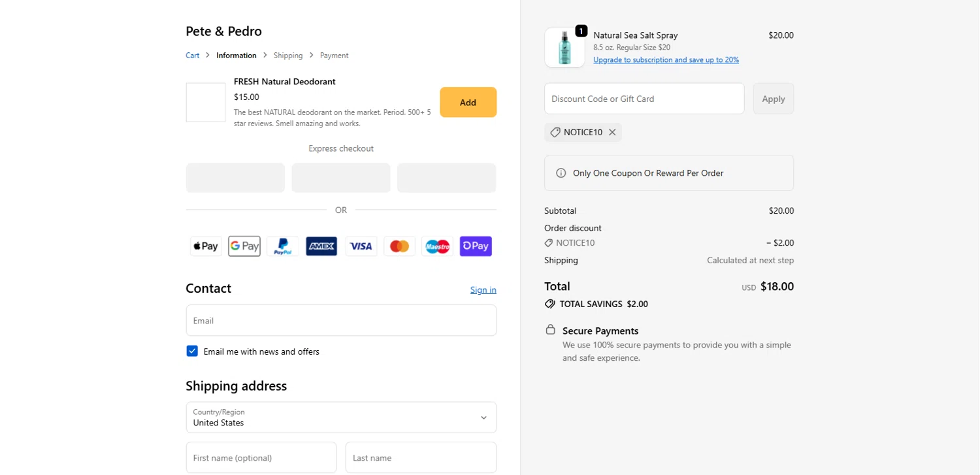Click the Shop Pay icon
980x475 pixels.
(476, 246)
